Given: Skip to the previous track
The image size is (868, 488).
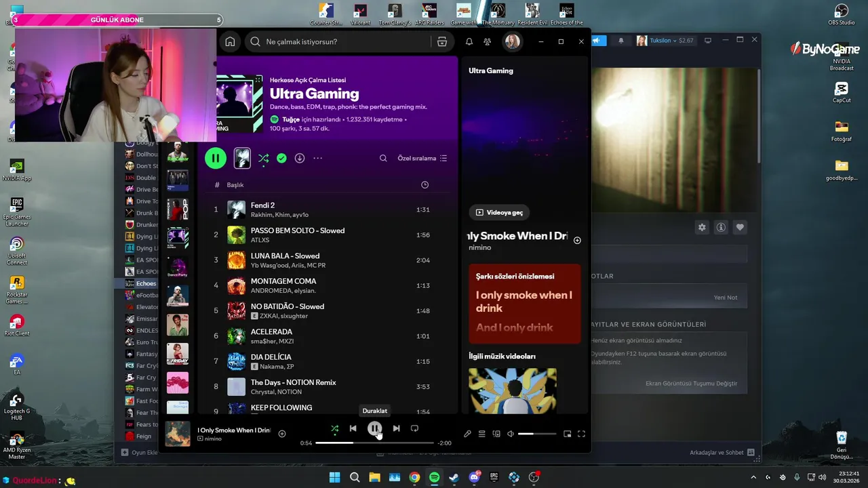Looking at the screenshot, I should (x=353, y=428).
